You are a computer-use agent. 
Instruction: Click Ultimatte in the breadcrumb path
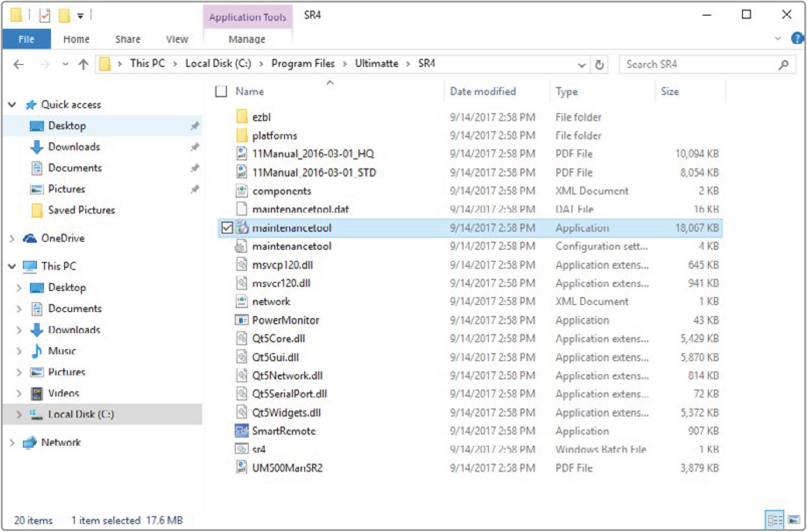tap(376, 63)
